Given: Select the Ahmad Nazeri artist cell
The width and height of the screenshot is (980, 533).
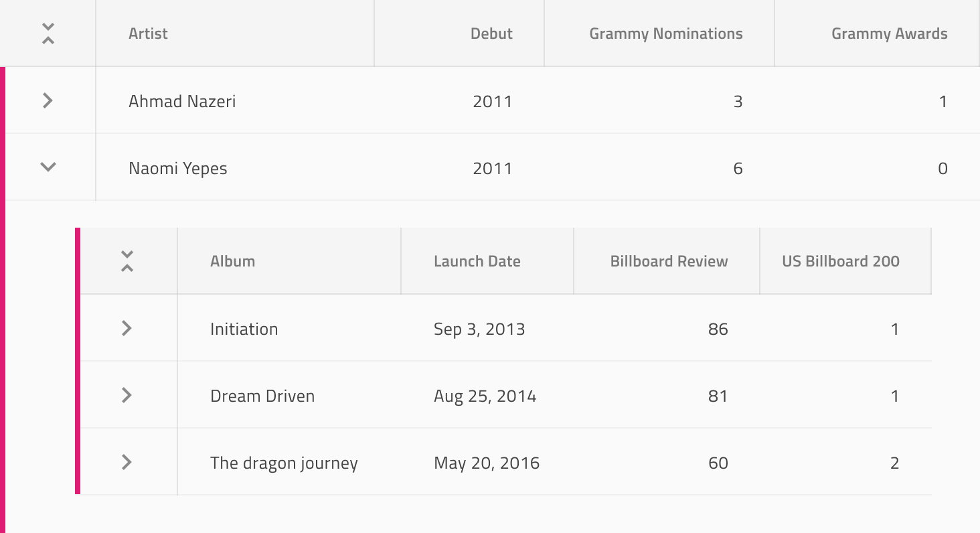Looking at the screenshot, I should pyautogui.click(x=182, y=101).
